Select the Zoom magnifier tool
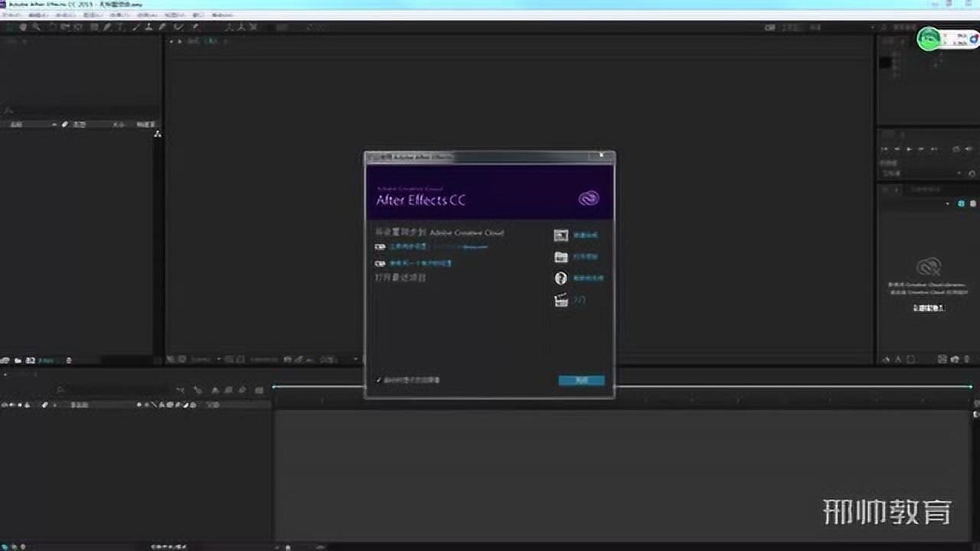 pos(36,27)
